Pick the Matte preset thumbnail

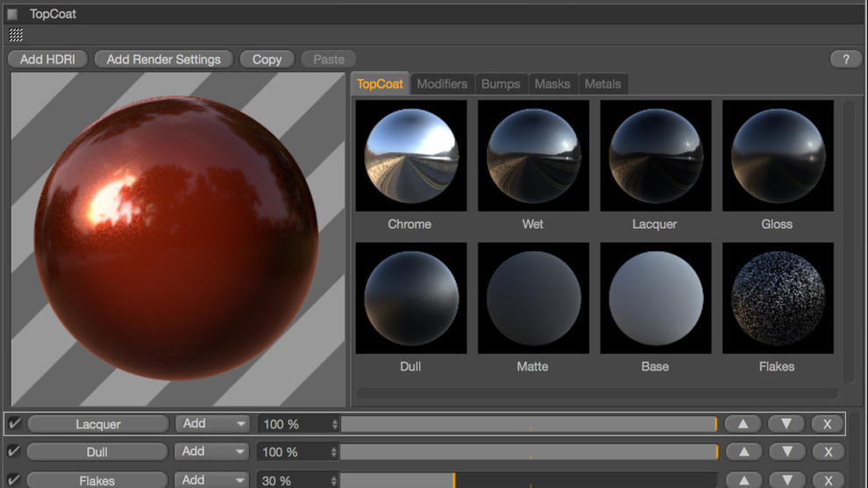(x=534, y=298)
